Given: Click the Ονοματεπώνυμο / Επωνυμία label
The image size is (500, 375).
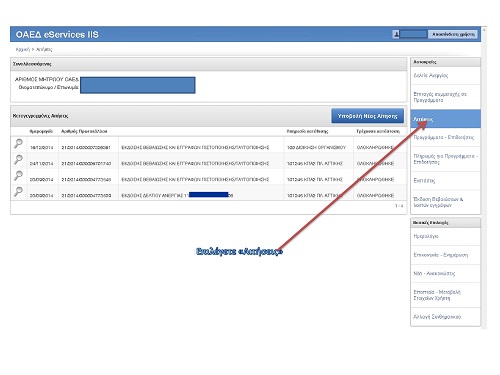Looking at the screenshot, I should coord(49,87).
